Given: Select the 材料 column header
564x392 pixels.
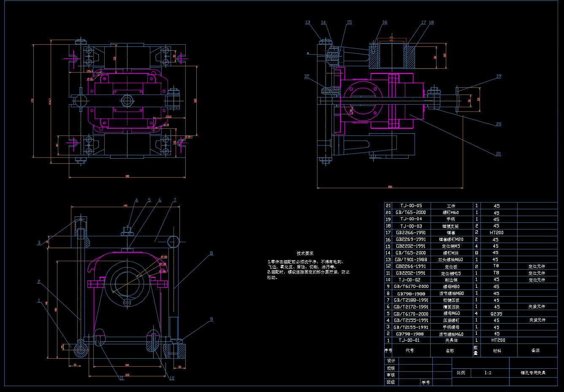Looking at the screenshot, I should point(497,351).
